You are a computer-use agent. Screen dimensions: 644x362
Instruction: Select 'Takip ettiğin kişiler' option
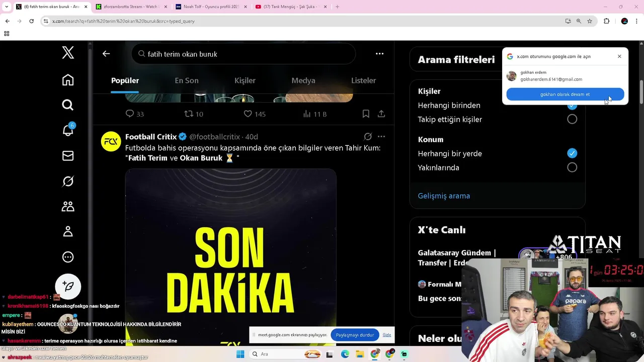pyautogui.click(x=572, y=119)
